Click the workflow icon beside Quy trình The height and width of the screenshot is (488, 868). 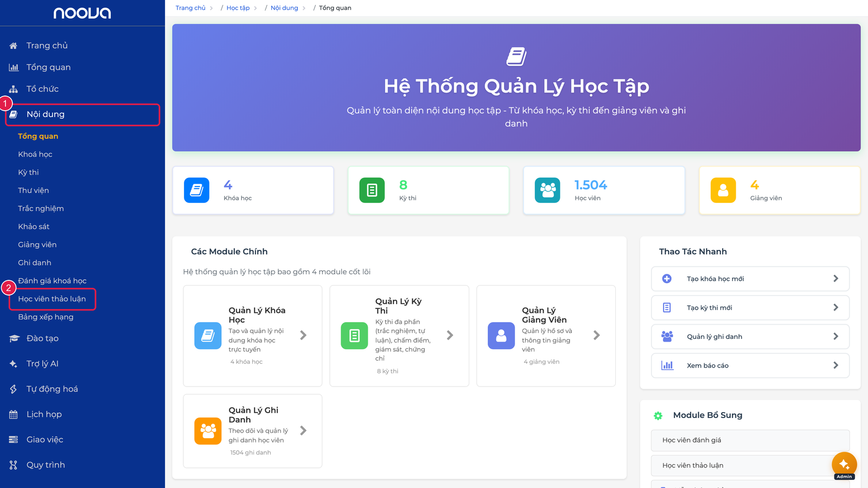point(14,465)
